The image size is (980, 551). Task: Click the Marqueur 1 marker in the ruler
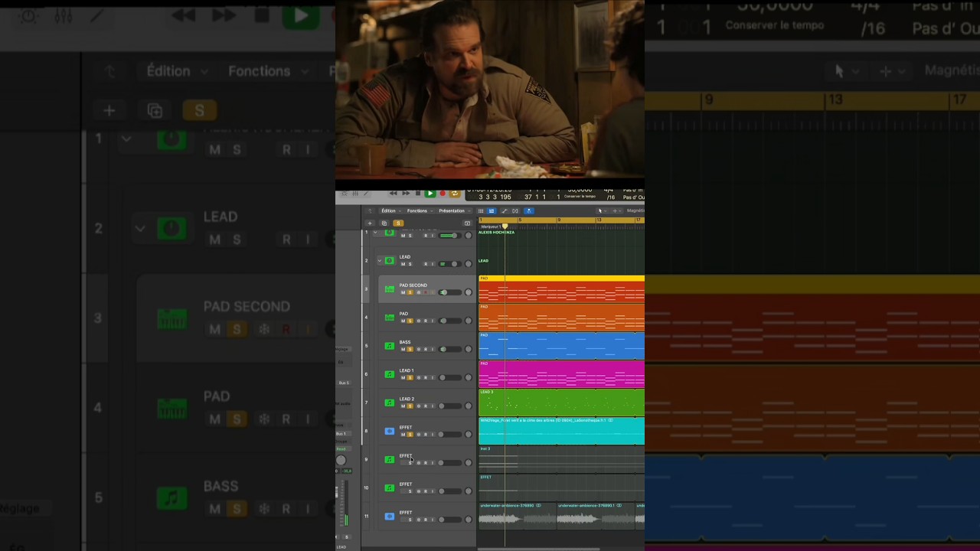[490, 227]
